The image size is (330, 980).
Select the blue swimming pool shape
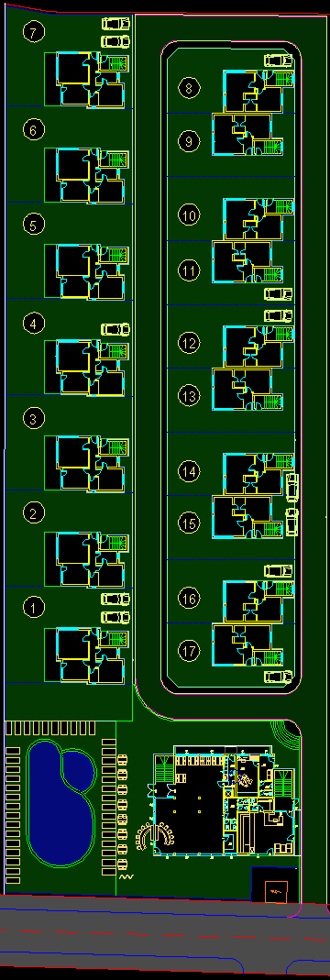[60, 802]
